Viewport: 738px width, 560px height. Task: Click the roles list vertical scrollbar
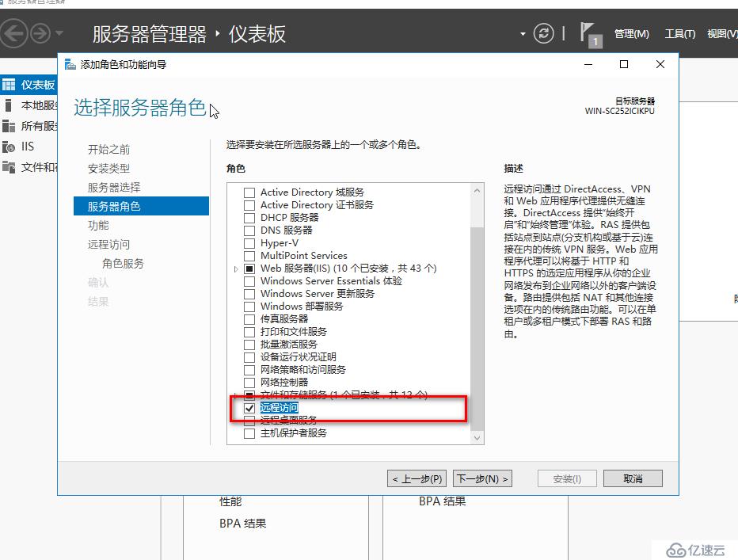coord(477,317)
